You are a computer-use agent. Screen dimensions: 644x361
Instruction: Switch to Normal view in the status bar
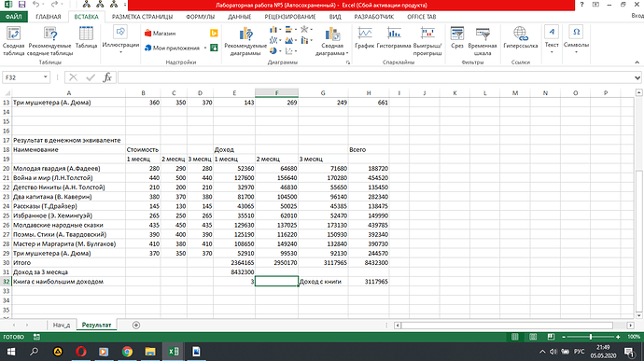tap(514, 337)
